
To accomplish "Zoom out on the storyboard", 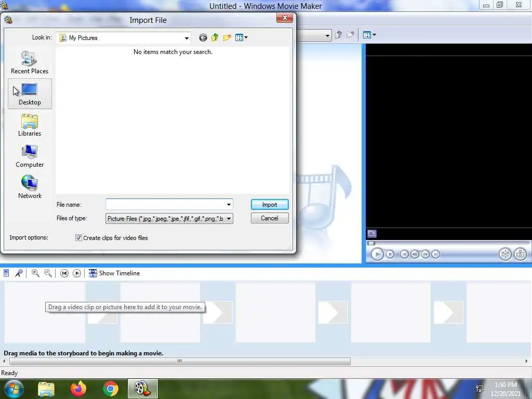I will click(x=48, y=273).
